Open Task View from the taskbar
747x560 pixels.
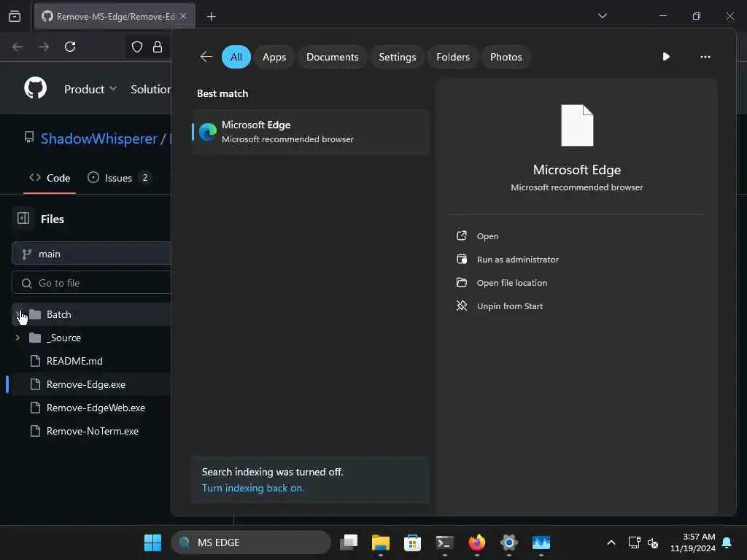[349, 542]
